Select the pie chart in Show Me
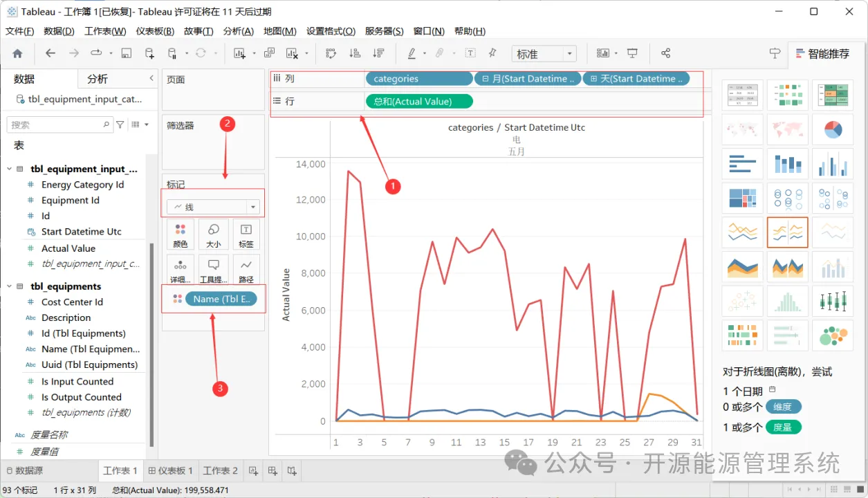This screenshot has height=498, width=868. point(833,129)
